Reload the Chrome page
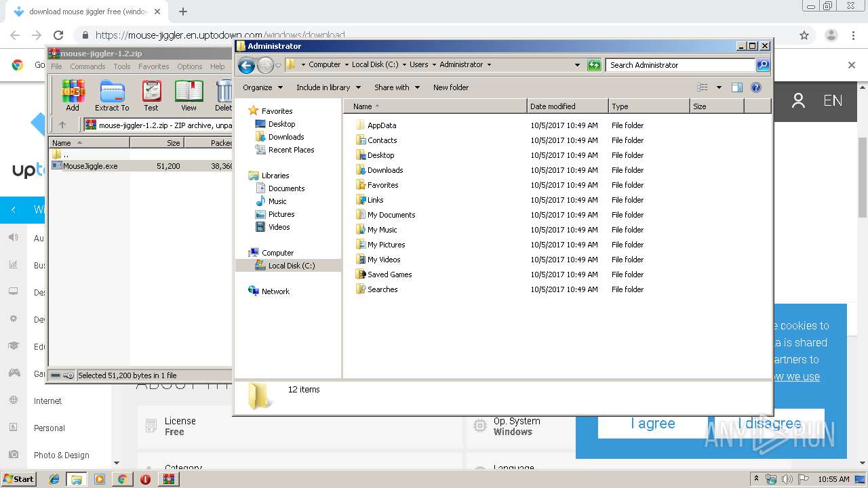 point(58,35)
